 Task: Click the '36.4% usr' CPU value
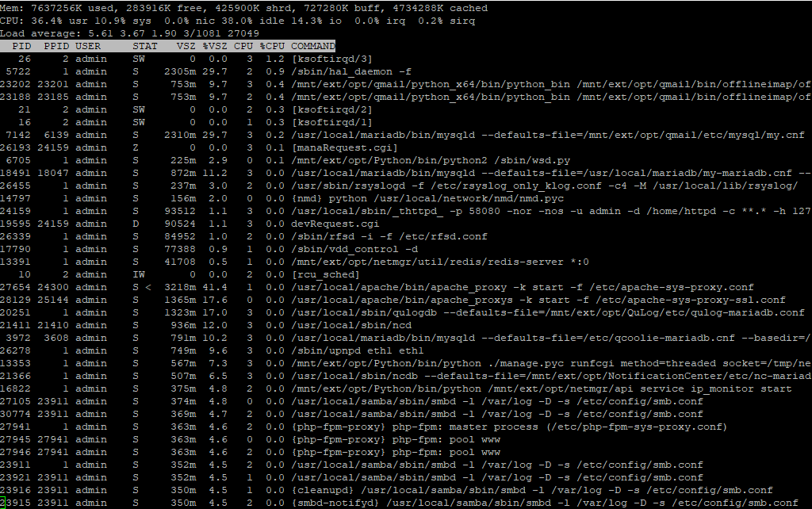click(59, 21)
